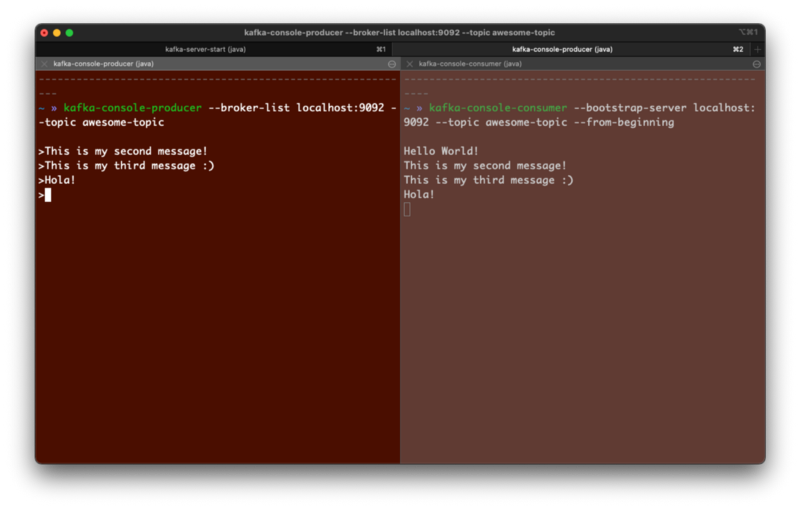Open the consumer pane options circle icon
This screenshot has height=510, width=800.
[x=757, y=64]
